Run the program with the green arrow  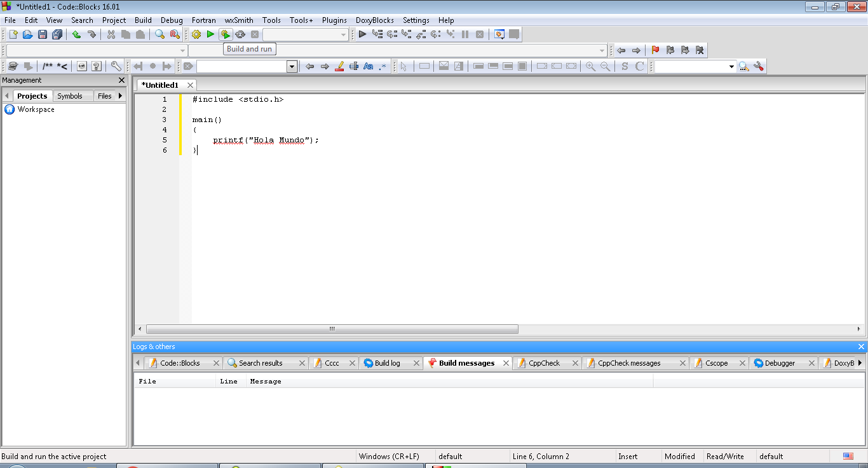pyautogui.click(x=210, y=34)
